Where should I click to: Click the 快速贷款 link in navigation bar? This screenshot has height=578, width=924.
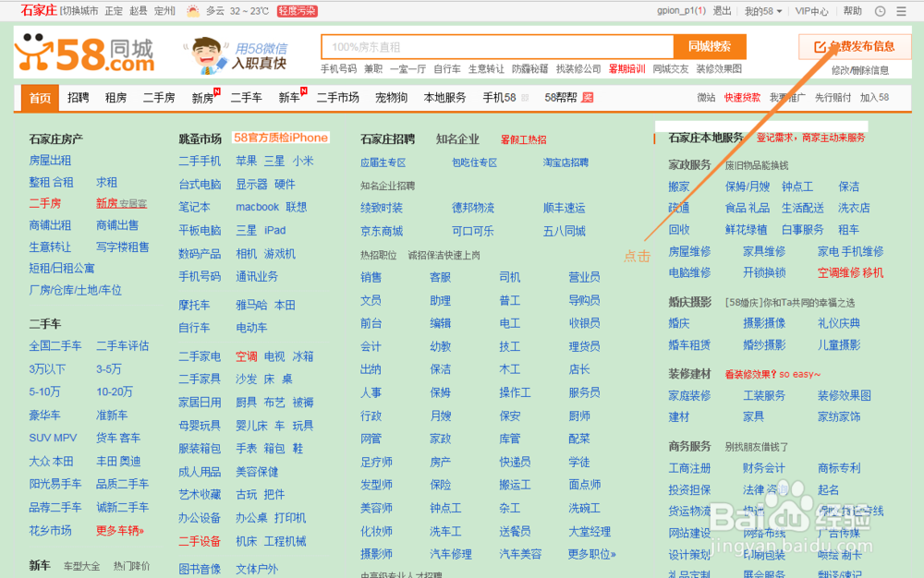(x=742, y=98)
